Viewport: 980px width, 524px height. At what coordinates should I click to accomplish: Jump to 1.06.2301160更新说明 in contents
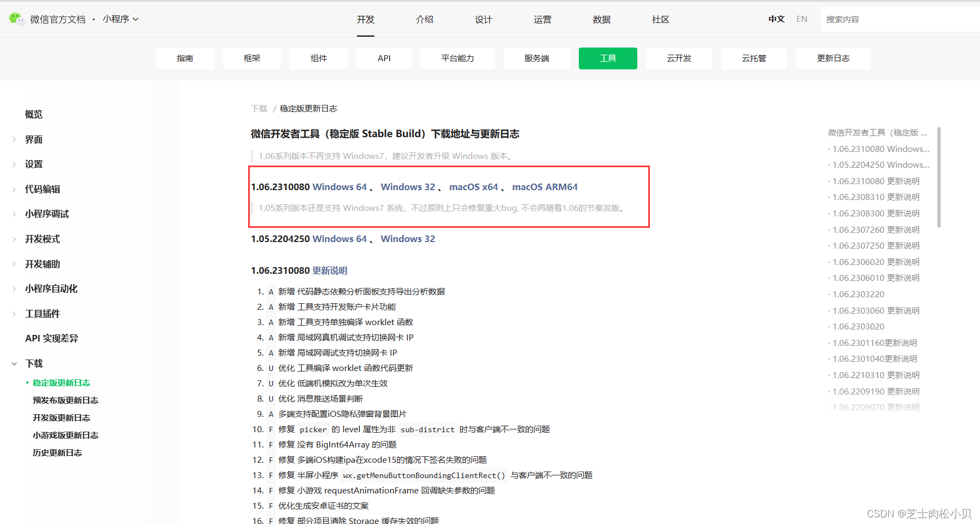(875, 343)
